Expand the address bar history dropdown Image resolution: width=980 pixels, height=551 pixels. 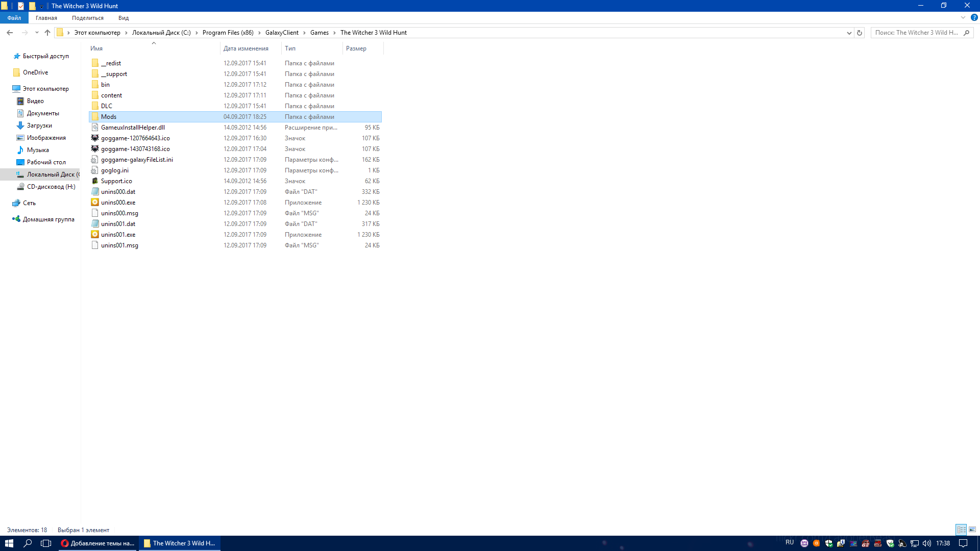tap(849, 33)
